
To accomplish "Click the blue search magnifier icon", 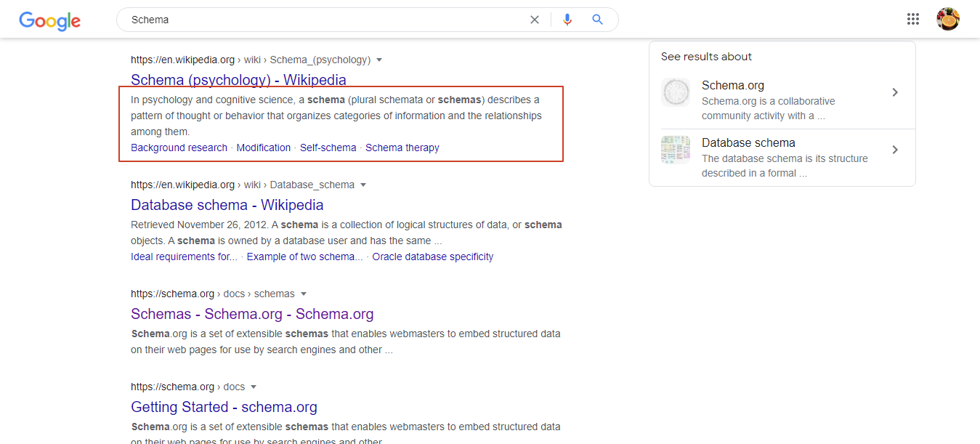I will coord(597,20).
